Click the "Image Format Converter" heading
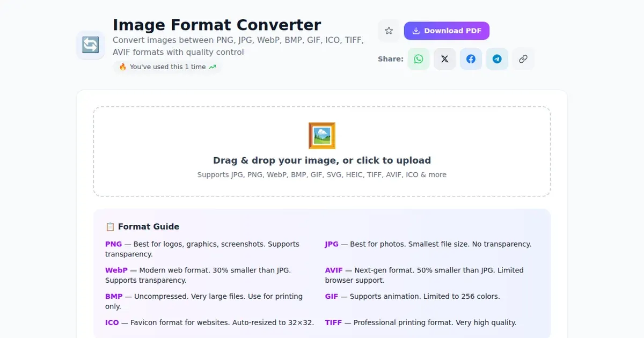The width and height of the screenshot is (644, 338). 217,25
